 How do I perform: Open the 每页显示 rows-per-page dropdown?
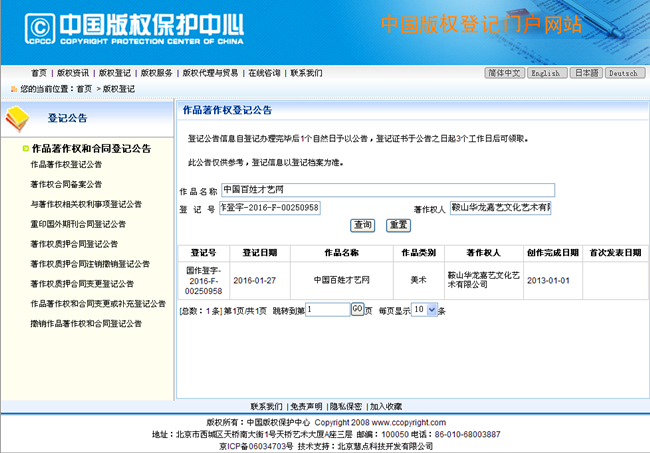(425, 310)
